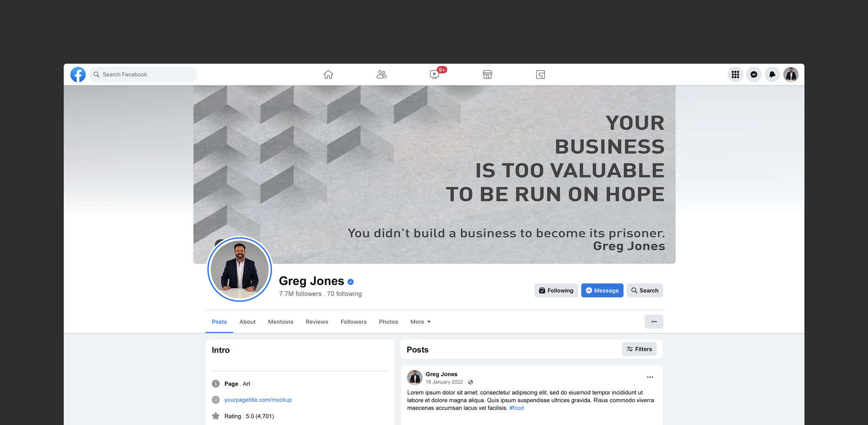Image resolution: width=868 pixels, height=425 pixels.
Task: Open the yourpagetitle.com/mockup link
Action: click(258, 399)
